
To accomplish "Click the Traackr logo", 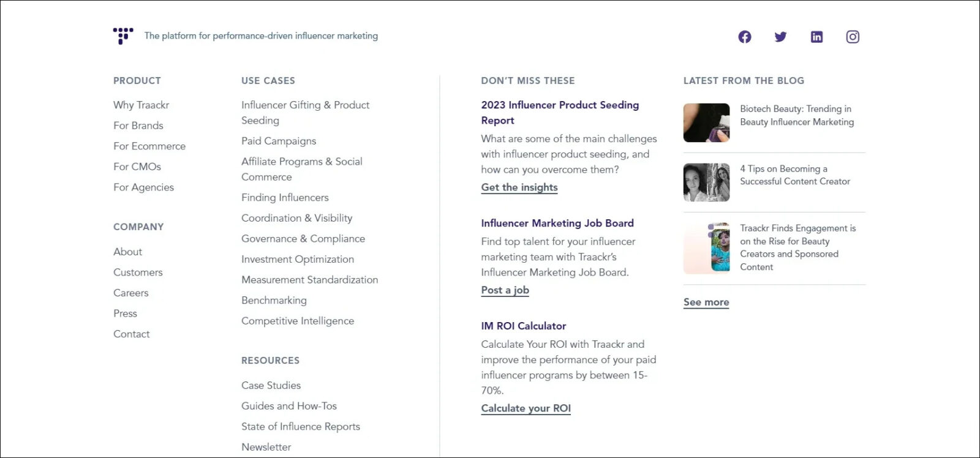I will tap(123, 36).
